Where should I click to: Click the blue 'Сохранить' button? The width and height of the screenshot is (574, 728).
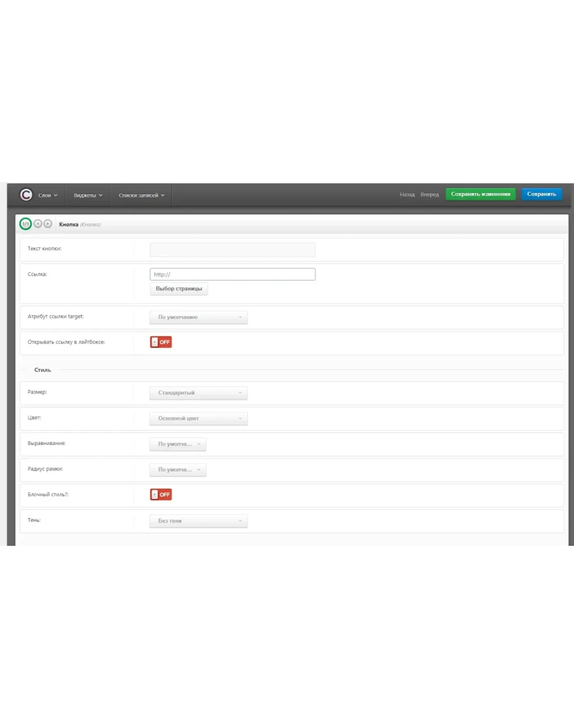tap(541, 194)
